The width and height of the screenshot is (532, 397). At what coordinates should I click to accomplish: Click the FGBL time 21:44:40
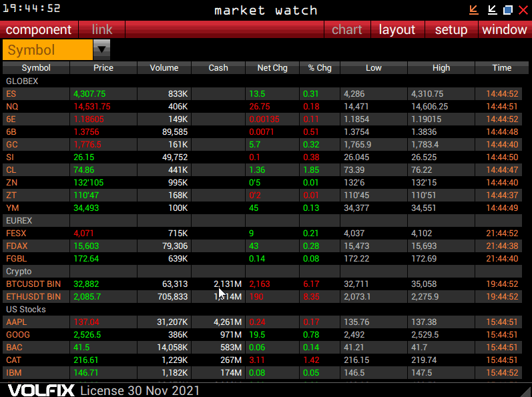(502, 259)
